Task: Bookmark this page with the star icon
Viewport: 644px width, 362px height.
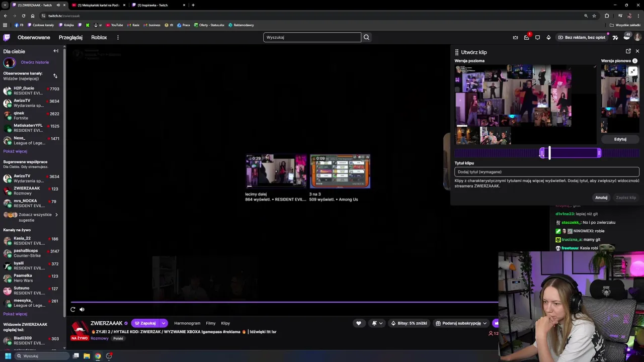Action: click(x=594, y=16)
